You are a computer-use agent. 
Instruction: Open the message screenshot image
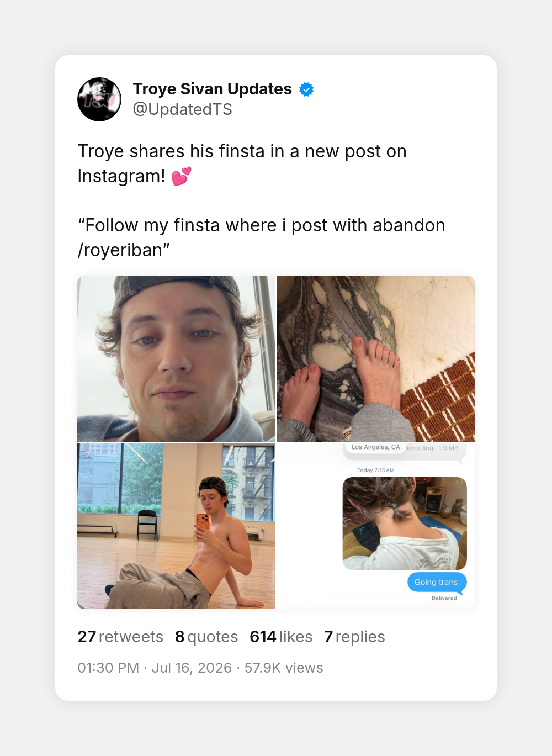376,526
